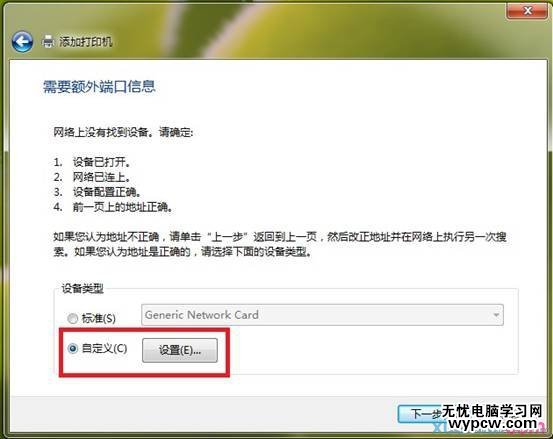The height and width of the screenshot is (439, 553).
Task: Close the Add Printer wizard window
Action: click(527, 11)
